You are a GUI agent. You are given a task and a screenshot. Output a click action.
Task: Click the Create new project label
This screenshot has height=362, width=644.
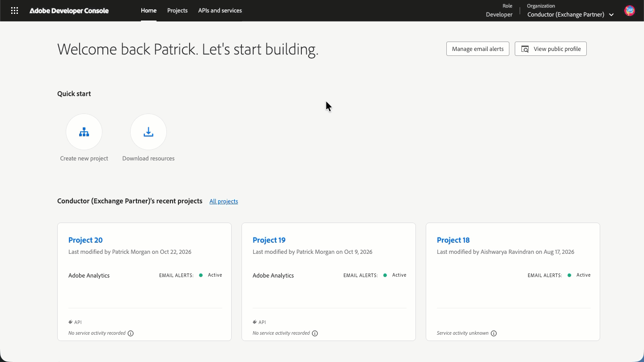[x=84, y=159]
